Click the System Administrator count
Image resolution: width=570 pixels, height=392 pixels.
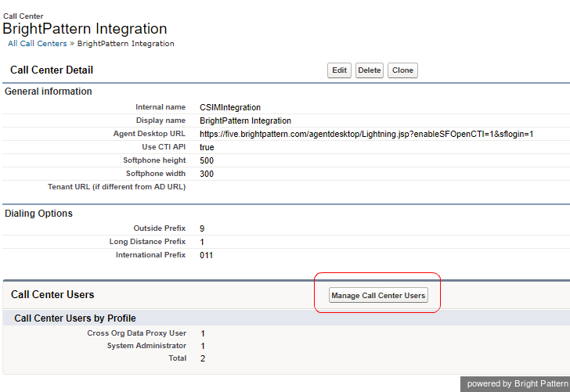tap(203, 346)
